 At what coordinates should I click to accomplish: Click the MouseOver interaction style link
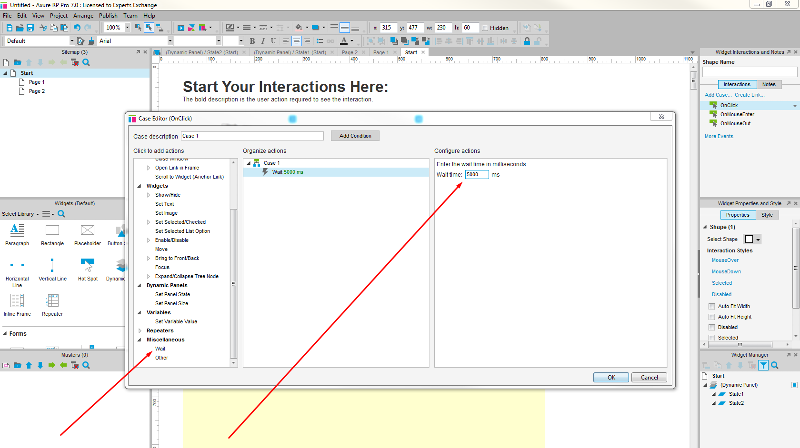[x=725, y=260]
